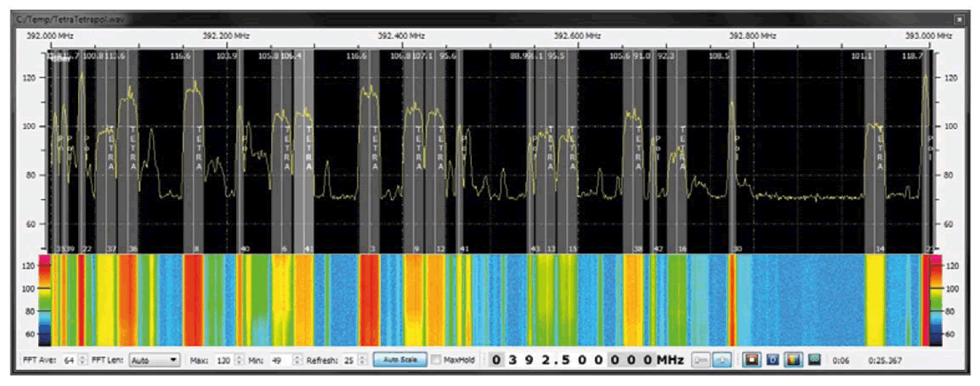Click the 392.500000 MHz frequency display
This screenshot has height=386, width=980.
pos(586,360)
